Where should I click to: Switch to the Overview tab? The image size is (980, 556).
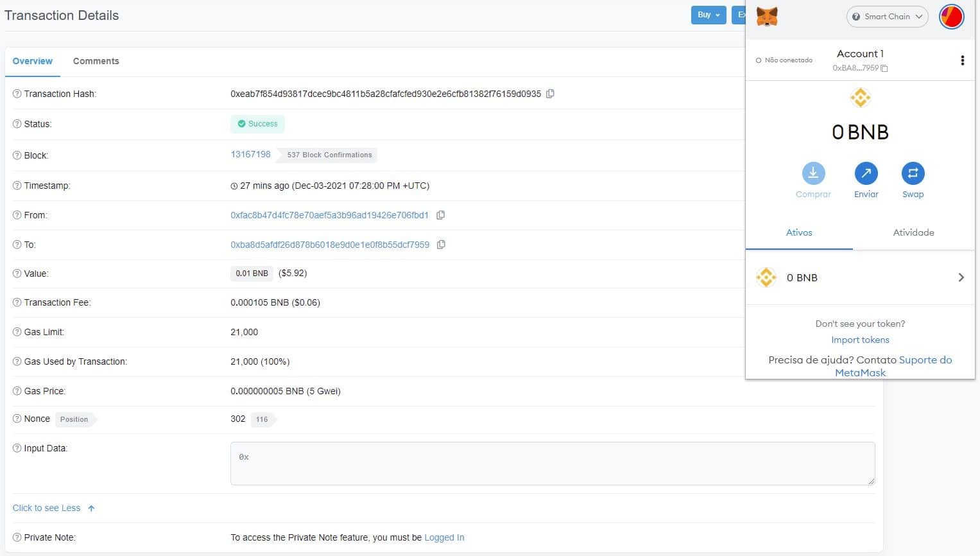[x=33, y=61]
